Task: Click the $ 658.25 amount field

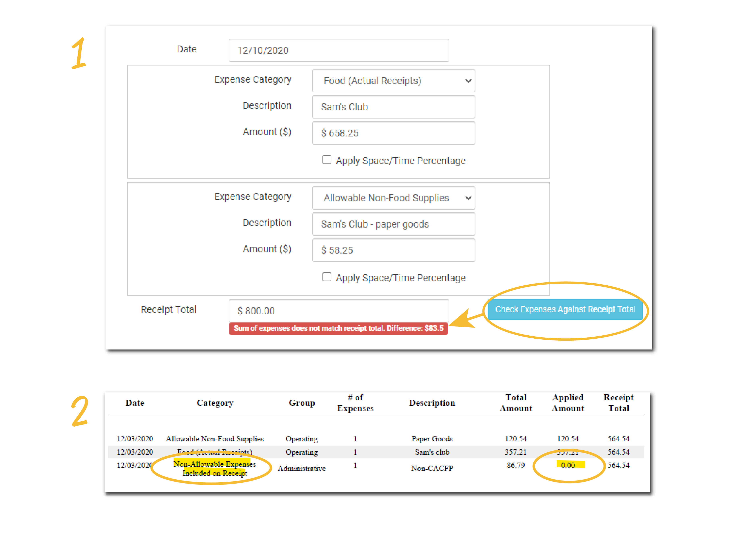Action: coord(393,133)
